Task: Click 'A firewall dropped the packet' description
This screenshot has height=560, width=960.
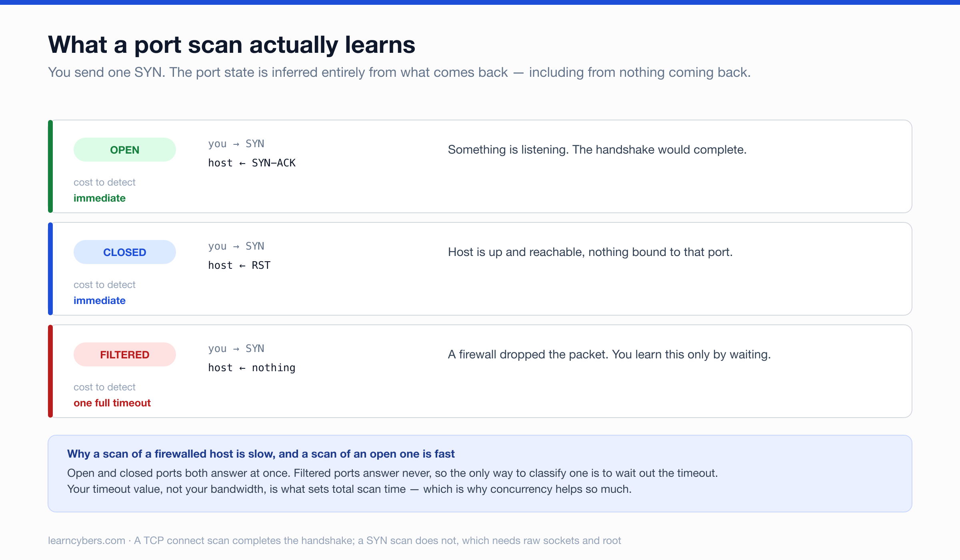Action: (x=609, y=354)
